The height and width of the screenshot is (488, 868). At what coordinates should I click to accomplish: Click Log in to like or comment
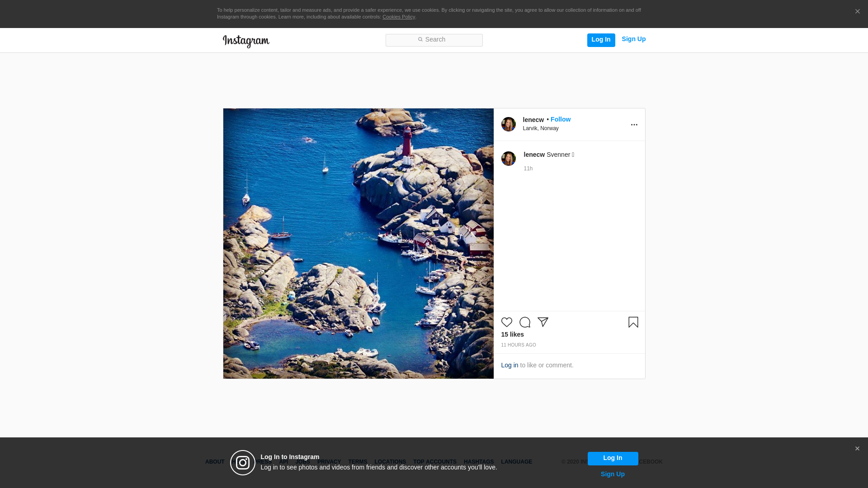click(510, 366)
